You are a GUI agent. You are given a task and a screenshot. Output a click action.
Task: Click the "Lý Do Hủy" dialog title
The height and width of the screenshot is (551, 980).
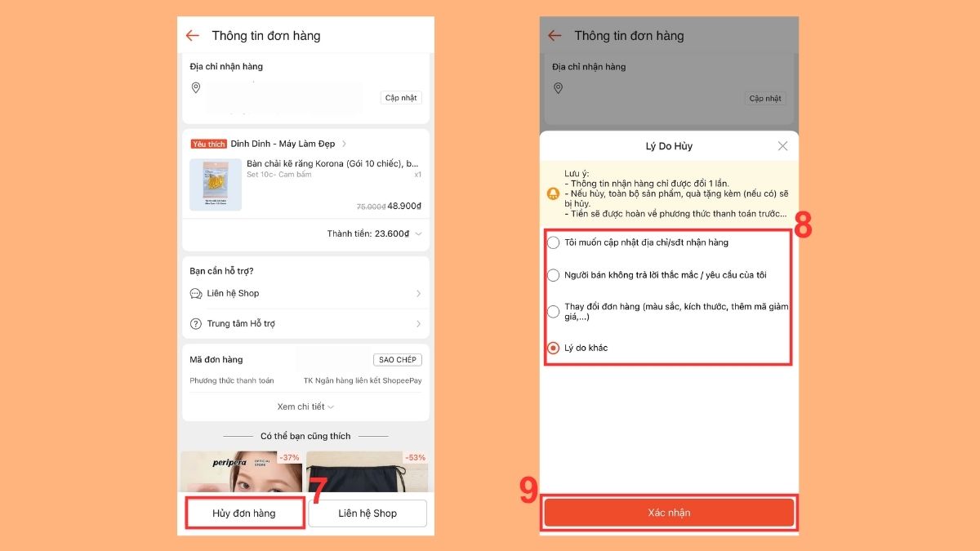pos(669,146)
